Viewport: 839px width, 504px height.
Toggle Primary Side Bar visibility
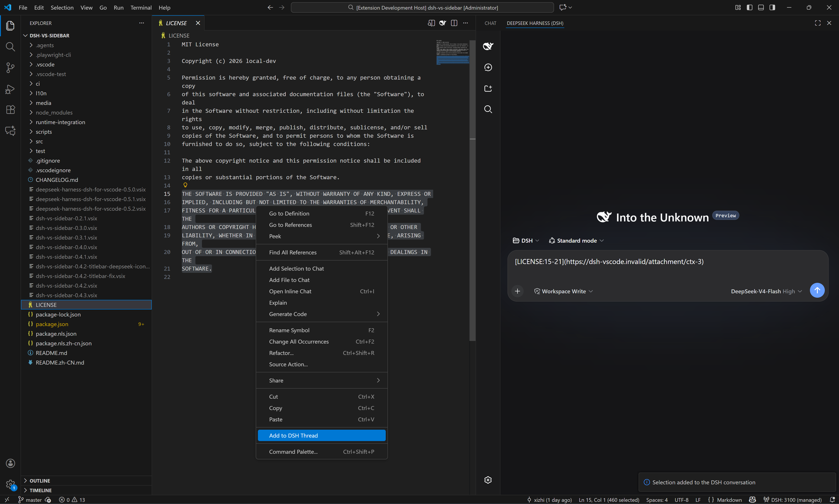[x=749, y=7]
